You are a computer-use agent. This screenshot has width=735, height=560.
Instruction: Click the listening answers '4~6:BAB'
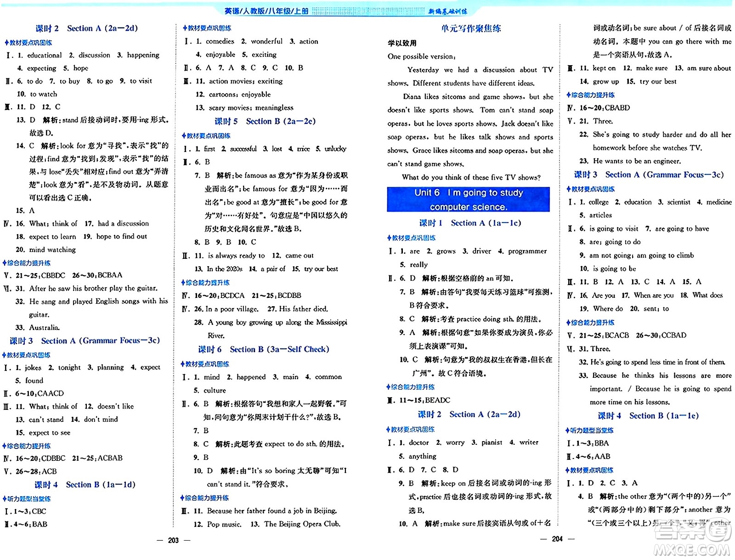pos(30,524)
